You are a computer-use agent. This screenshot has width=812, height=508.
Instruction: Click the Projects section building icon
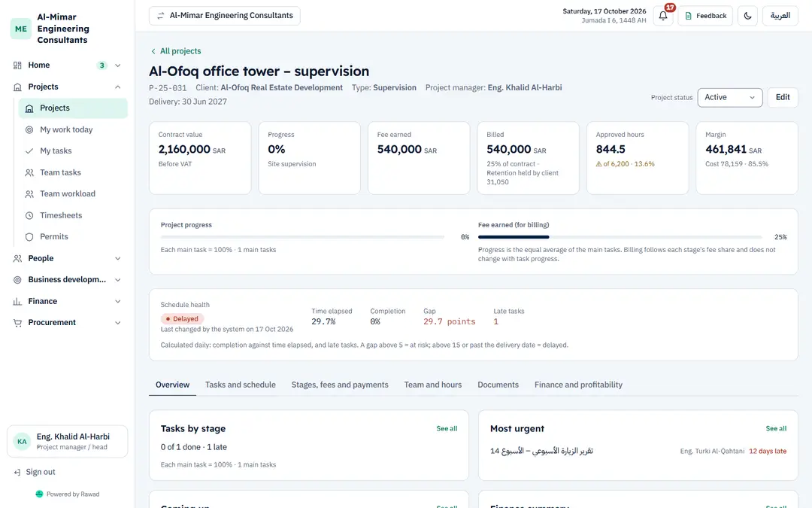[17, 87]
